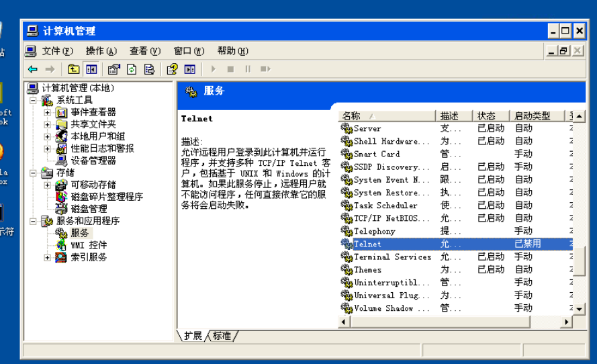Click the WMI 控件 tree icon
The width and height of the screenshot is (597, 364).
pos(61,245)
